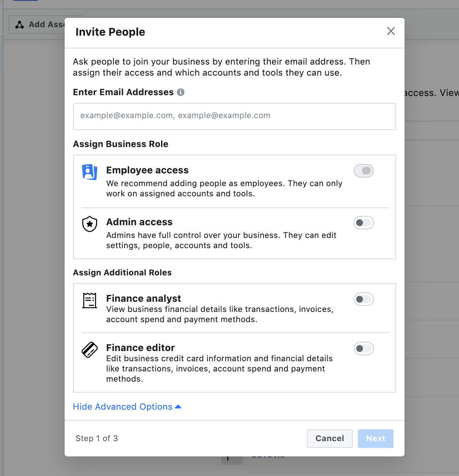This screenshot has height=476, width=459.
Task: Enable the Finance editor toggle
Action: (363, 348)
